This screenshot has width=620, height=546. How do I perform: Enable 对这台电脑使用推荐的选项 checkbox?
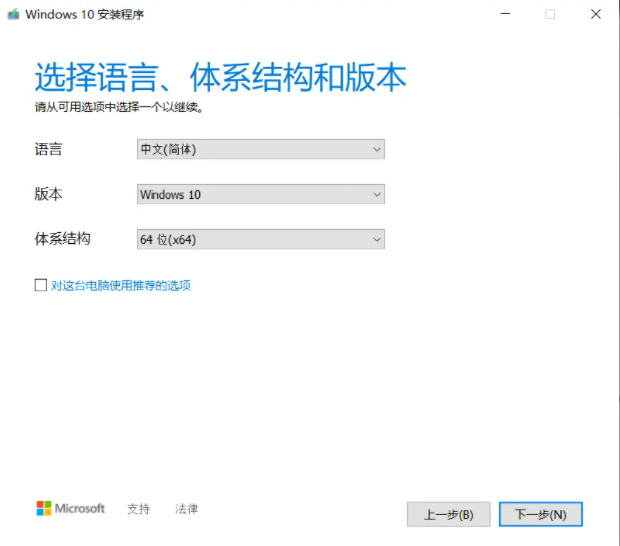tap(41, 285)
